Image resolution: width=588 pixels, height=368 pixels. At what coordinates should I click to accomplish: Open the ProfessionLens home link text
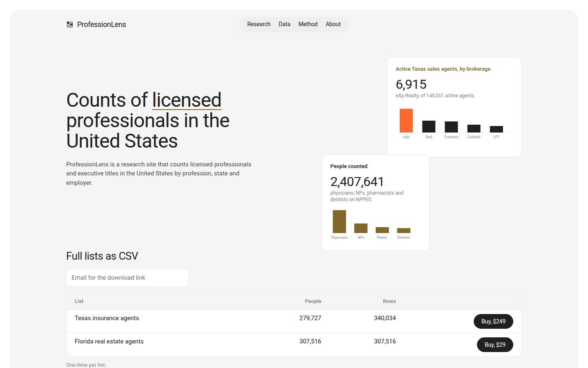(x=102, y=25)
